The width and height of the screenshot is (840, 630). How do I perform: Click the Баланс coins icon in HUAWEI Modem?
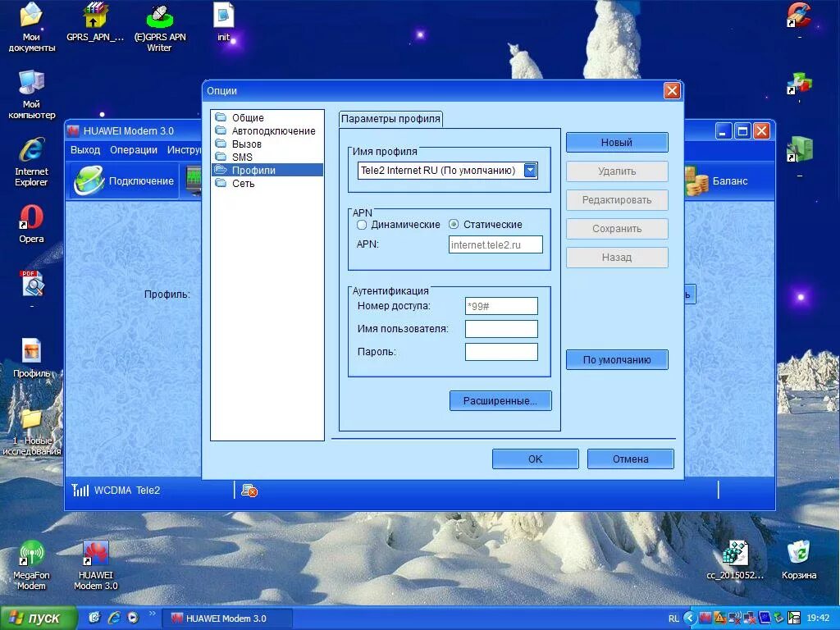click(x=696, y=181)
